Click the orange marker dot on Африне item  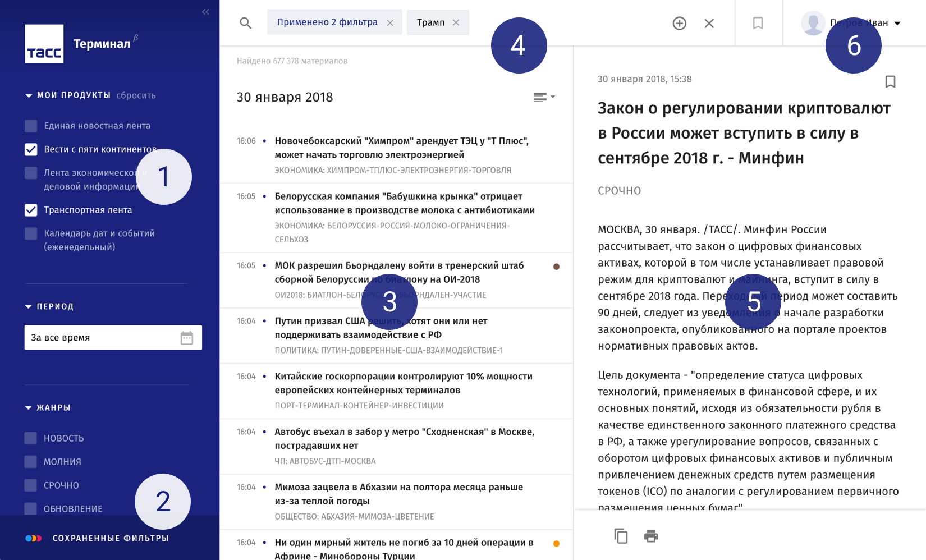click(x=556, y=543)
